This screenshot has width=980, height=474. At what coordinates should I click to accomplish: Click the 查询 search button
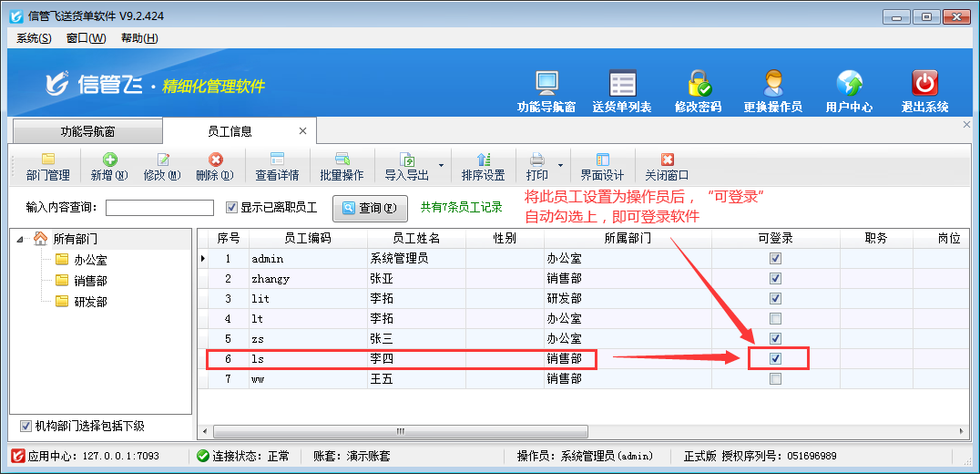pyautogui.click(x=370, y=208)
